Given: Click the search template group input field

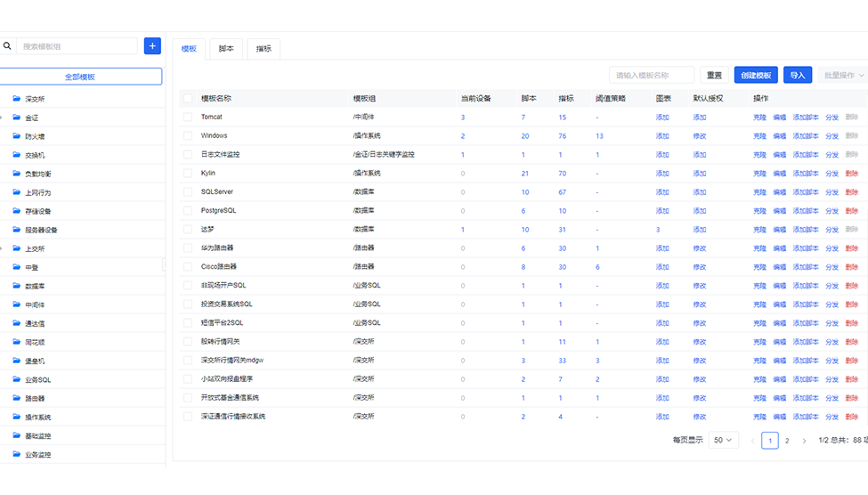Looking at the screenshot, I should pyautogui.click(x=77, y=46).
